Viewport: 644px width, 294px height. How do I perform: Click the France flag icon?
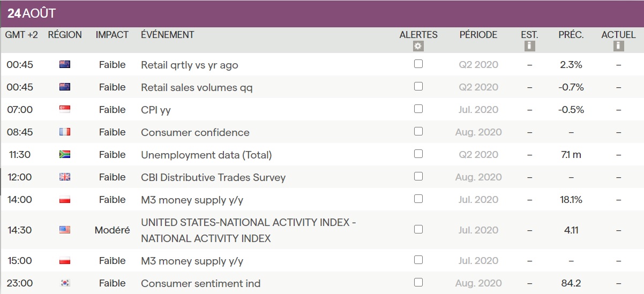pos(65,132)
